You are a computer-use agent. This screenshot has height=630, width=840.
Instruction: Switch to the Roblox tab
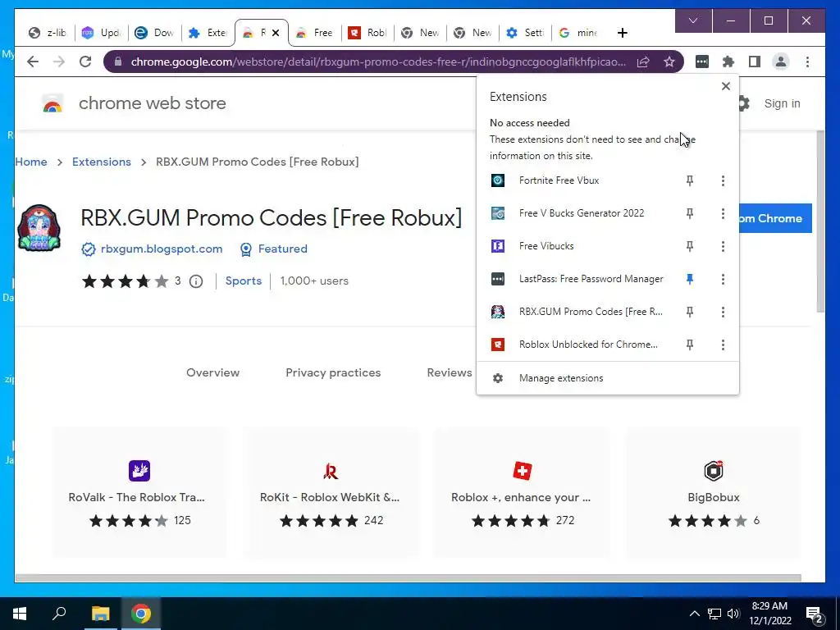[367, 33]
